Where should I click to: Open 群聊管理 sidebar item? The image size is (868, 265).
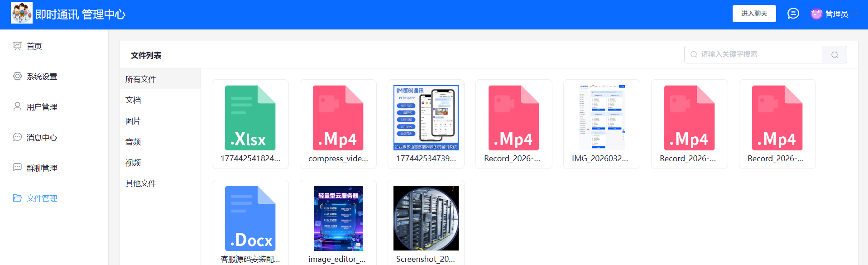point(42,168)
